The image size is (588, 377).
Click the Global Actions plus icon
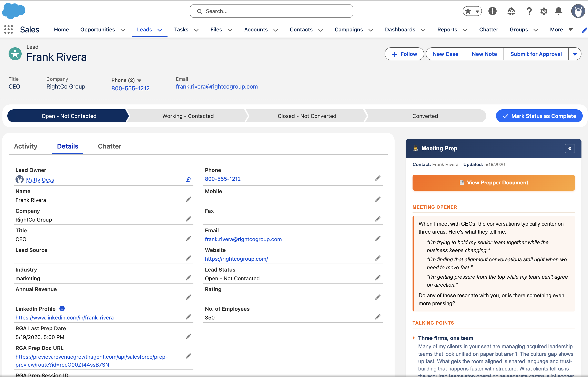coord(492,11)
